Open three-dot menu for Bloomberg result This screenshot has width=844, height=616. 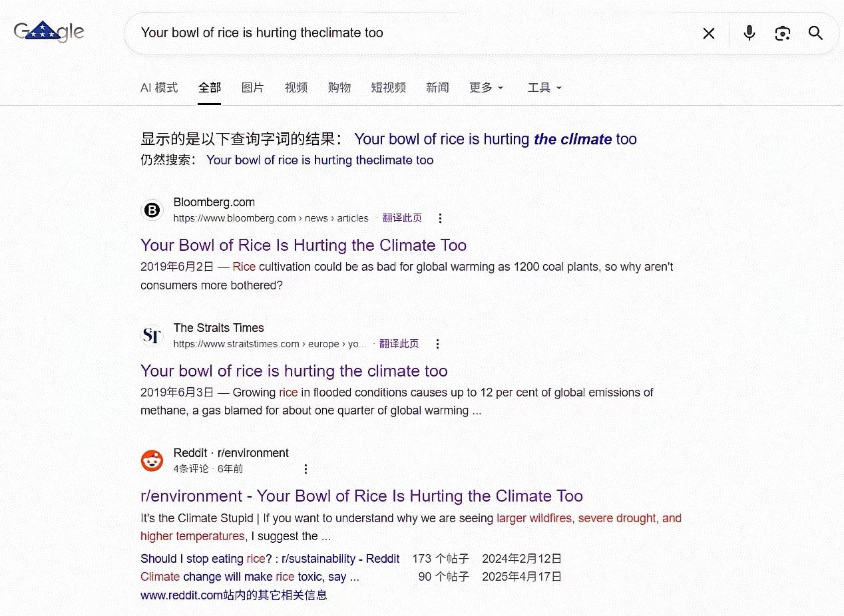click(440, 218)
